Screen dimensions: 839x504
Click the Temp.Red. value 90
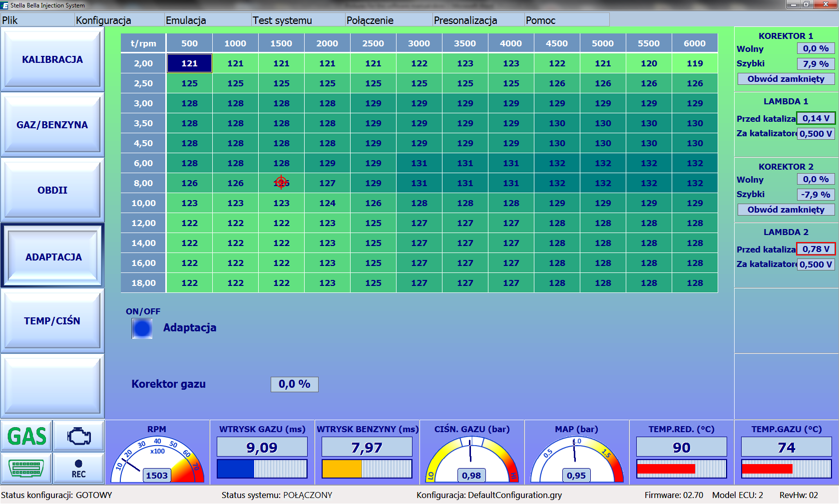pos(682,447)
